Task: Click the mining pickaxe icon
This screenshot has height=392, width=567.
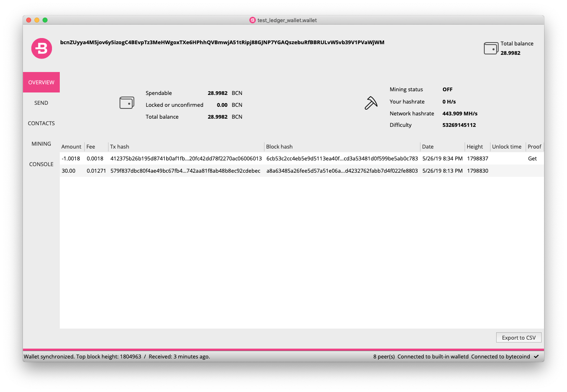Action: 371,103
